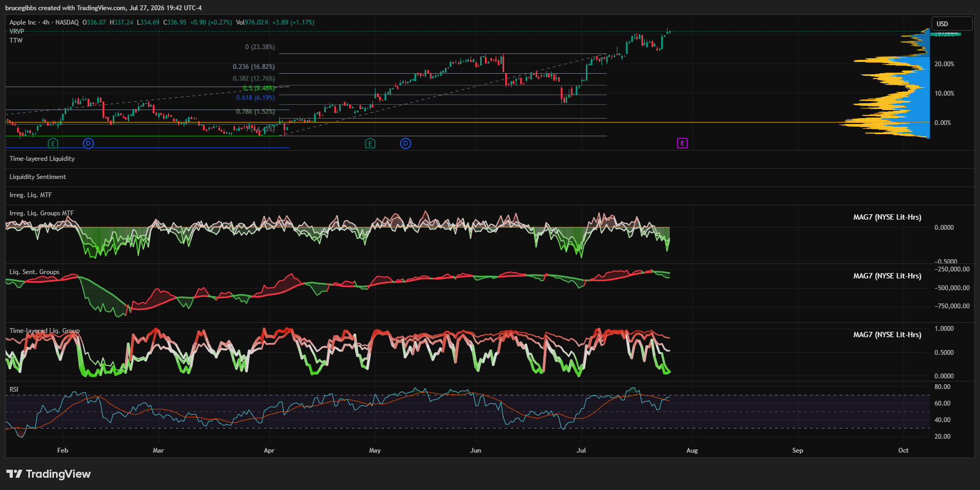
Task: Select the Fib level label 0.786 (1.52%)
Action: pos(255,112)
